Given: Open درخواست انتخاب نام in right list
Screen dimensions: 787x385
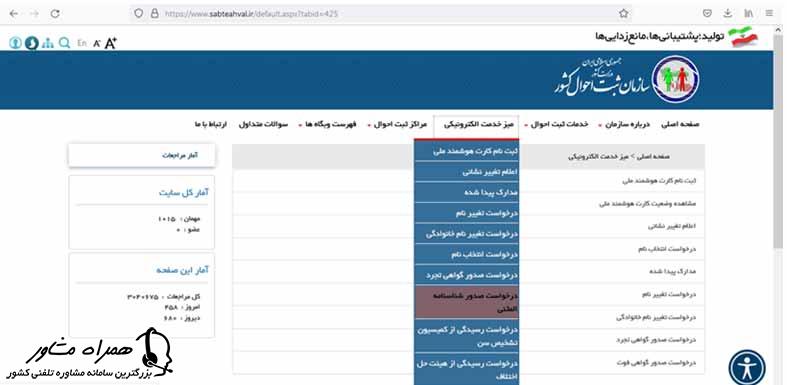Looking at the screenshot, I should [667, 249].
